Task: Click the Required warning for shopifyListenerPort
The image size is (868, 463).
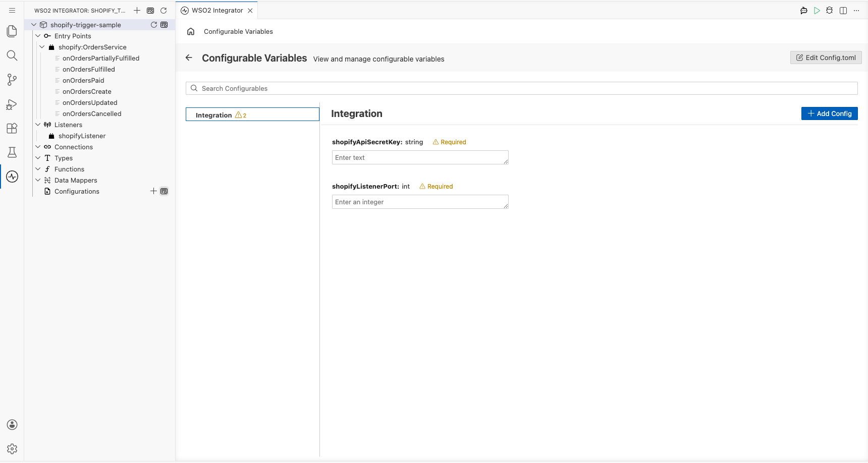Action: coord(436,186)
